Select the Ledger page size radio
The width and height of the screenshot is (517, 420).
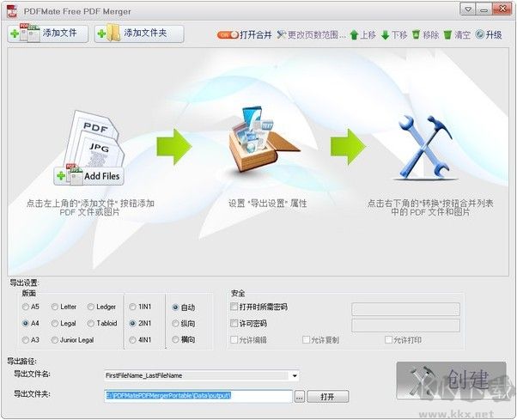coord(91,307)
